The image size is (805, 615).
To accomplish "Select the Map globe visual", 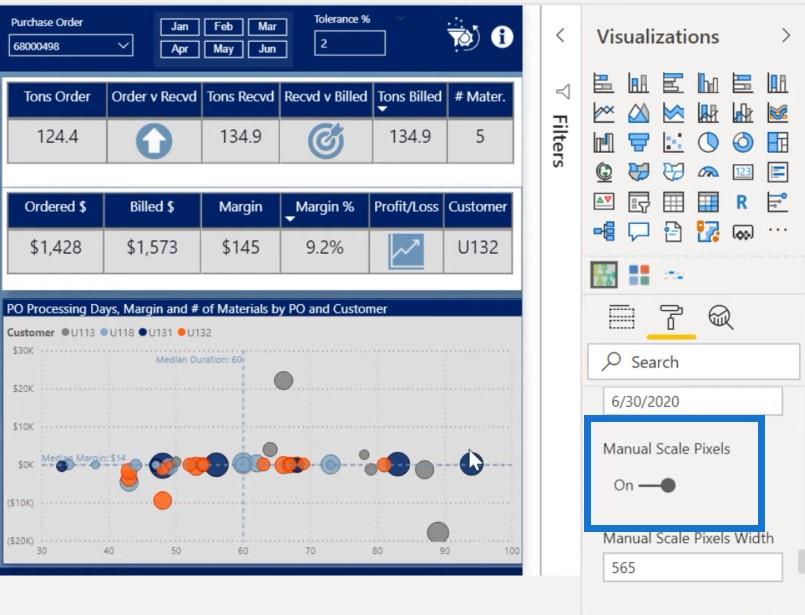I will pyautogui.click(x=604, y=172).
